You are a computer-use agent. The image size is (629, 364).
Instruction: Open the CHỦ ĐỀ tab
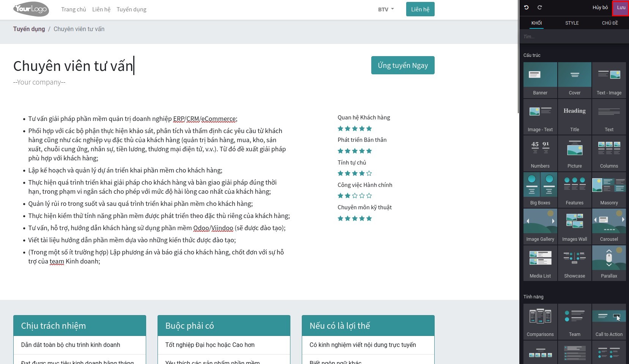click(x=610, y=23)
